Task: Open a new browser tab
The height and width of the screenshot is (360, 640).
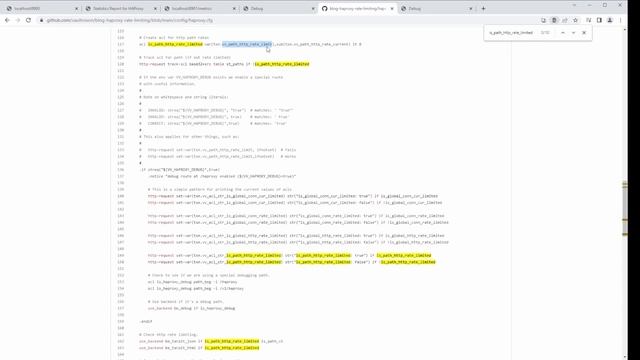Action: [483, 8]
